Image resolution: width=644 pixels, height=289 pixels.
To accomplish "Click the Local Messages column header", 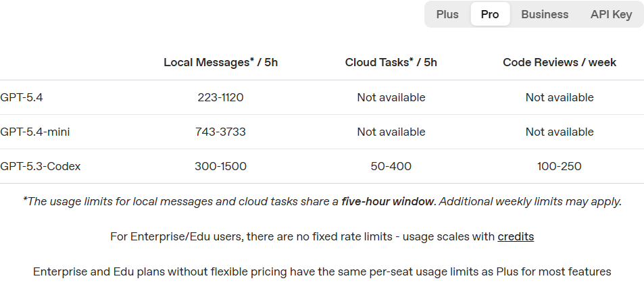I will [220, 62].
